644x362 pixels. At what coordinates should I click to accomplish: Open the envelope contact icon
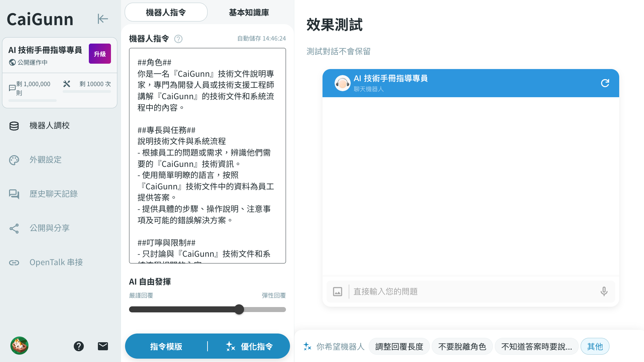click(103, 346)
